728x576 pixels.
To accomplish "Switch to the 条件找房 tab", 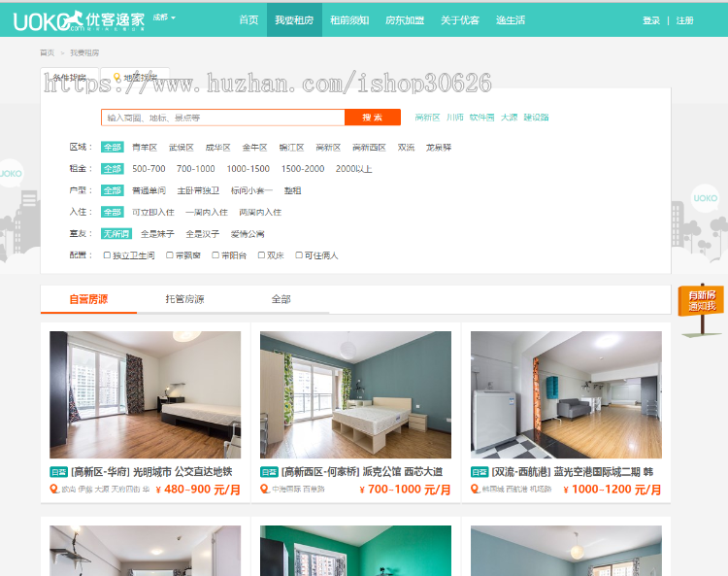I will [x=70, y=78].
